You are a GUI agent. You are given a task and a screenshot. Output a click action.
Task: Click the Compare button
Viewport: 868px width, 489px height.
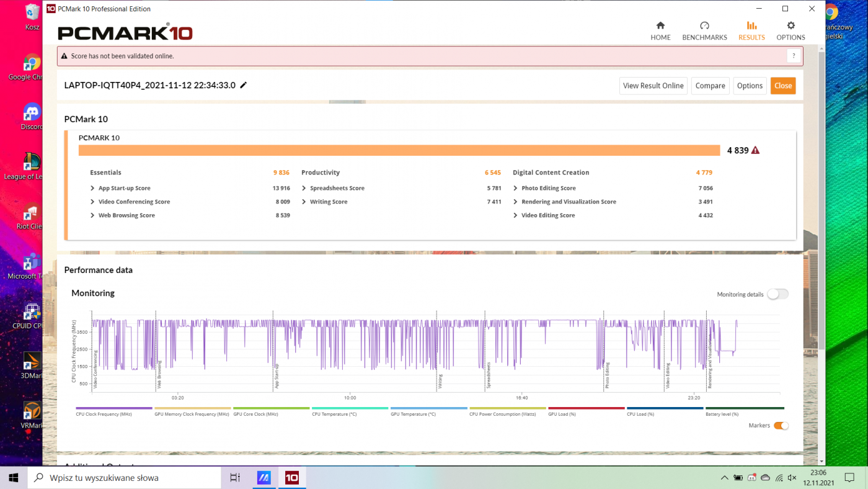(x=710, y=86)
